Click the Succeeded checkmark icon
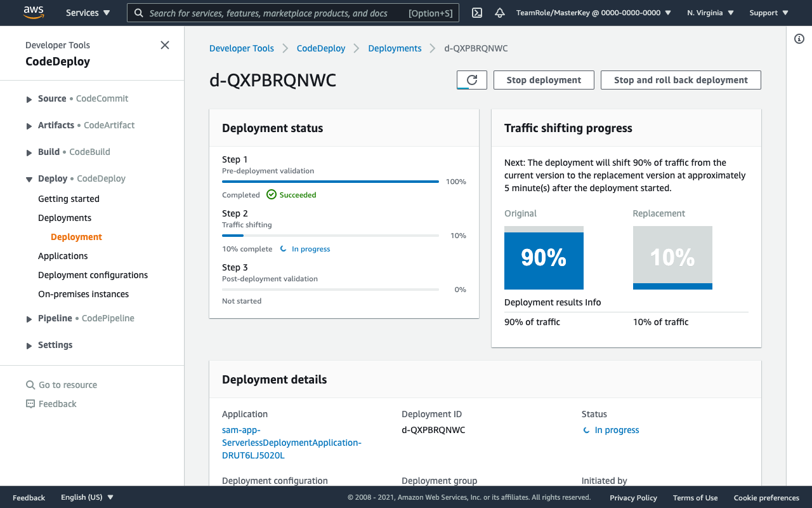 click(272, 195)
